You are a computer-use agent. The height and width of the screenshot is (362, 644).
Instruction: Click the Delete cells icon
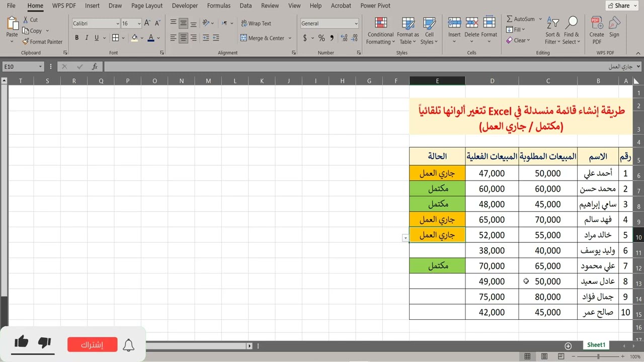click(472, 23)
